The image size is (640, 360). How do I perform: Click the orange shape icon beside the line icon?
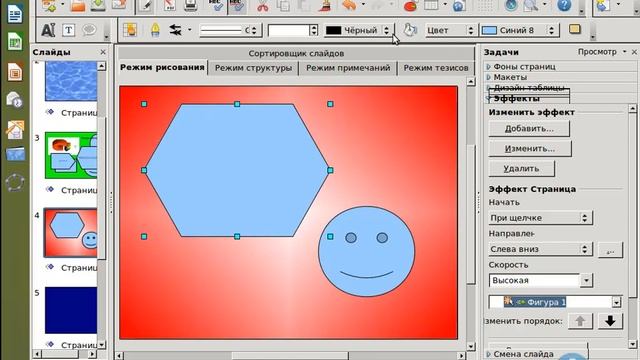pos(130,30)
